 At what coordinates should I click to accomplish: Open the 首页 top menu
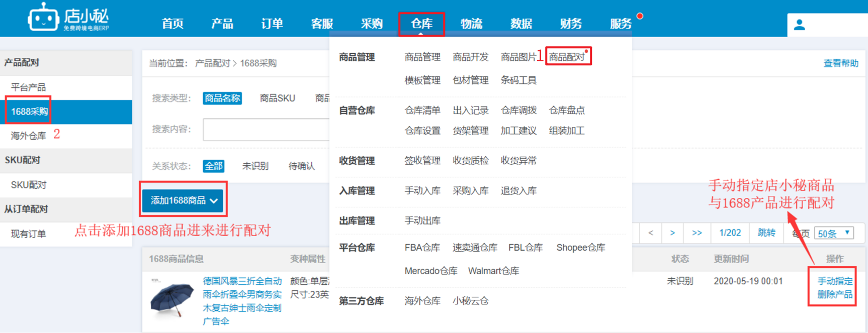172,24
